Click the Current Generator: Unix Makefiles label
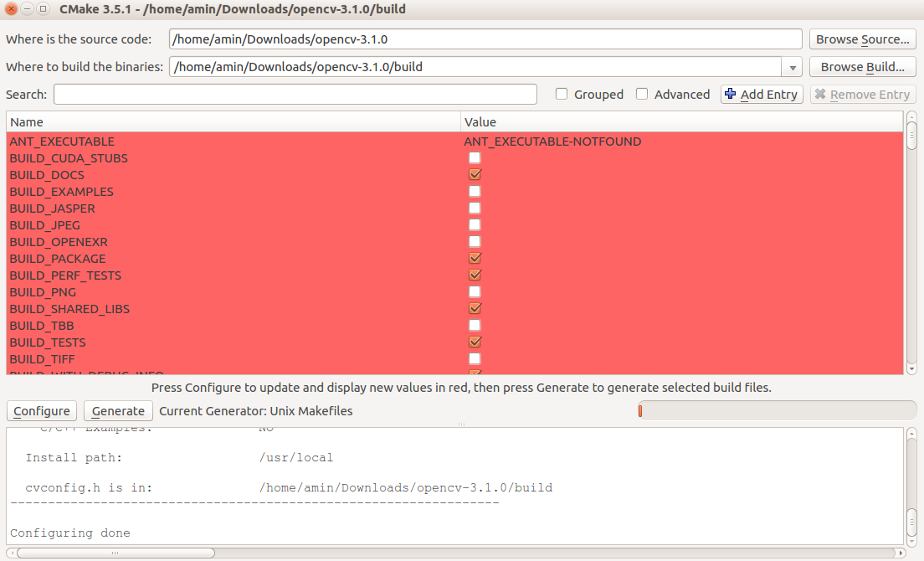Viewport: 924px width, 561px height. click(x=256, y=411)
